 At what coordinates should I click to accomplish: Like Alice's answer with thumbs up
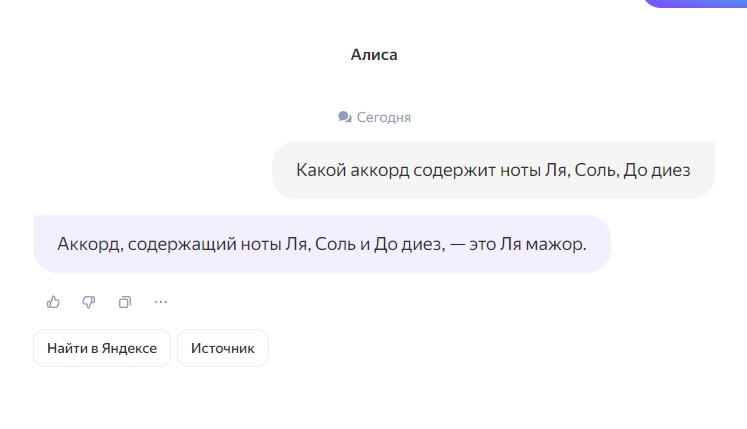53,302
